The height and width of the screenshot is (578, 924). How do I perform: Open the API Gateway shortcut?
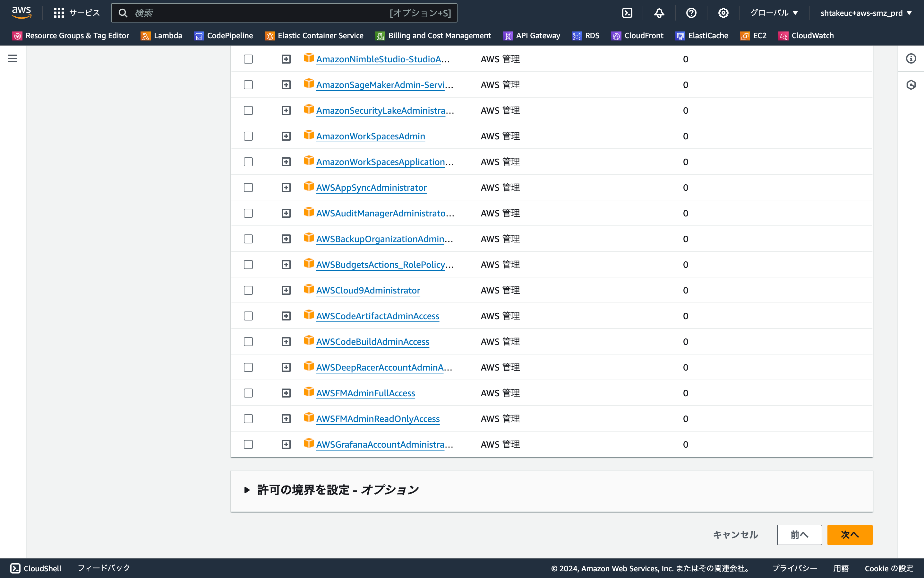pyautogui.click(x=532, y=36)
